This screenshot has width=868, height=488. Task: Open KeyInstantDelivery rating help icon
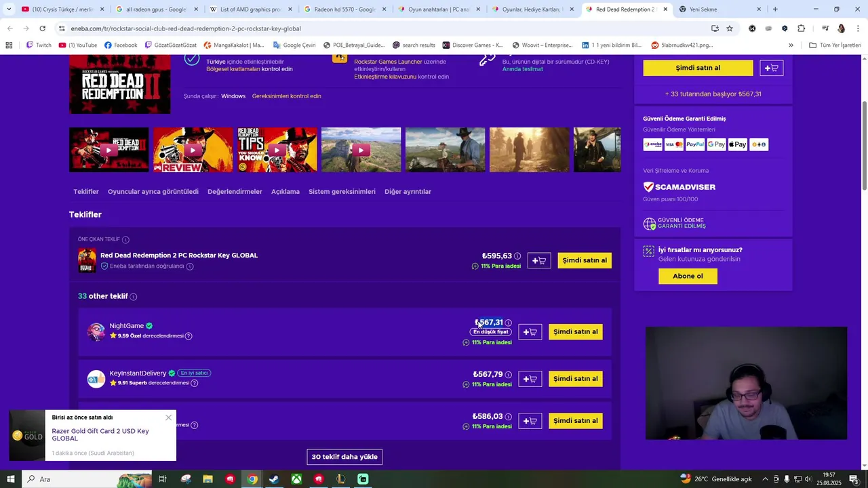[194, 383]
